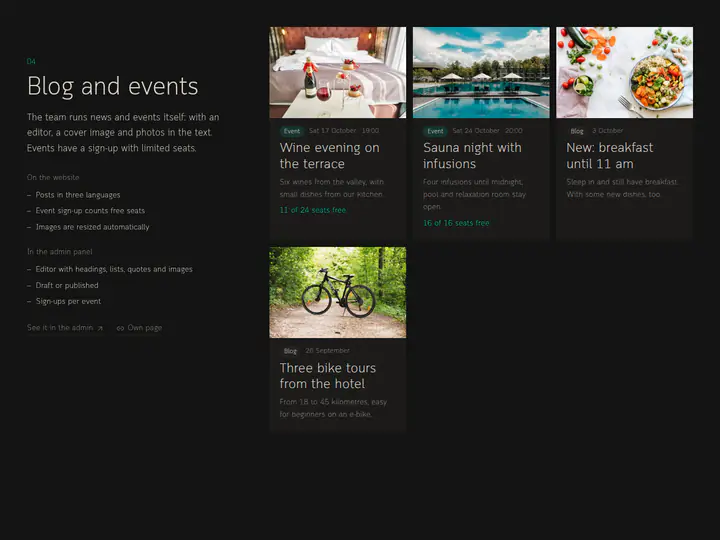Click the Event tag on the wine evening card
The width and height of the screenshot is (720, 540).
tap(292, 131)
